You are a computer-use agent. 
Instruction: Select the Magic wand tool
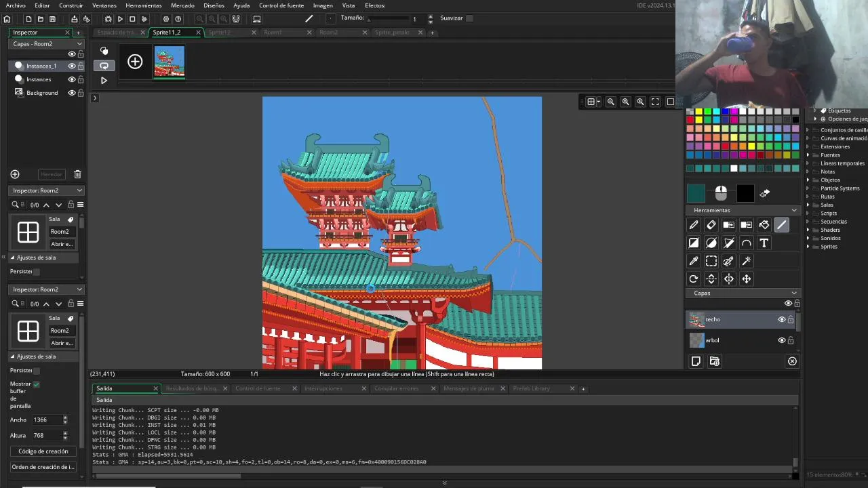coord(747,261)
